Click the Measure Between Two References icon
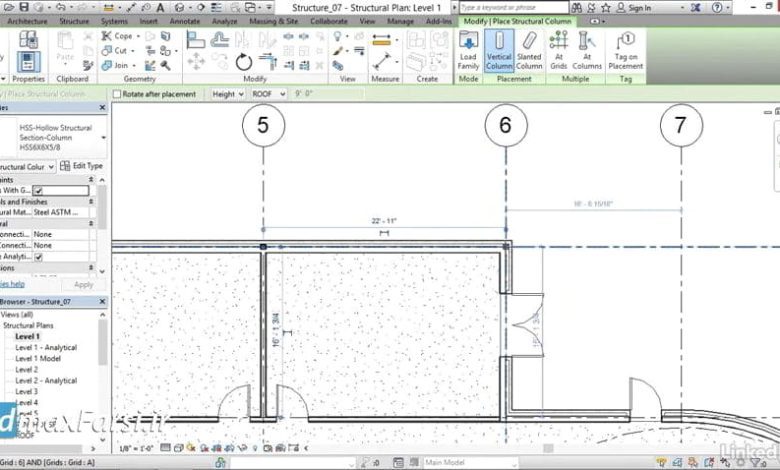The image size is (780, 470). (x=382, y=62)
